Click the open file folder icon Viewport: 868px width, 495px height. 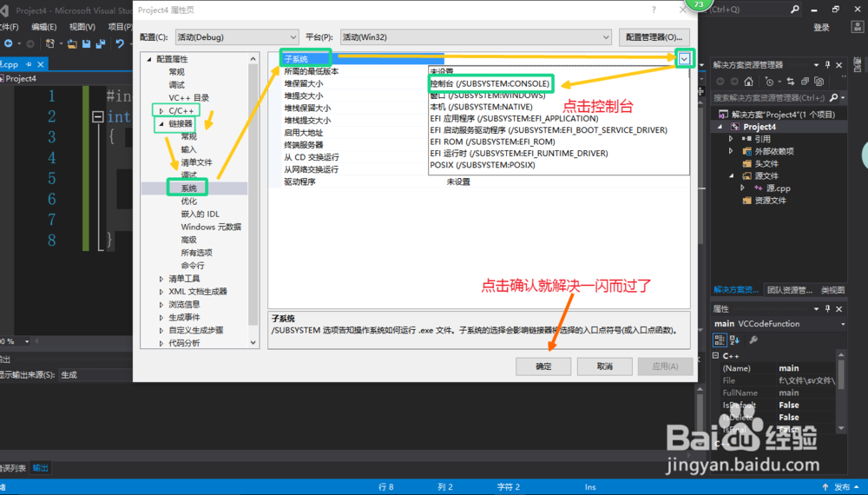click(x=72, y=43)
